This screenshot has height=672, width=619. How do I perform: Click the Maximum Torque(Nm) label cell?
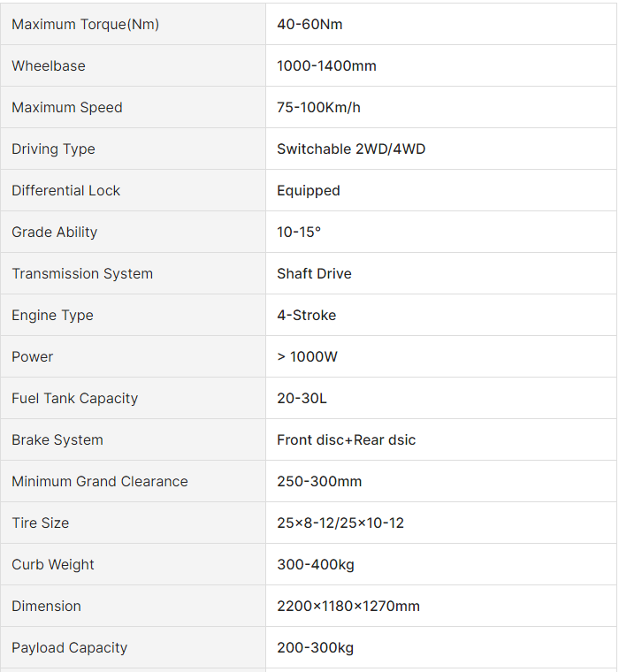click(85, 25)
